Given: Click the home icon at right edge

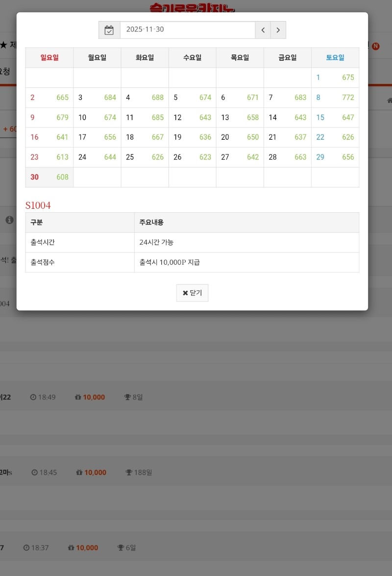Looking at the screenshot, I should click(389, 100).
